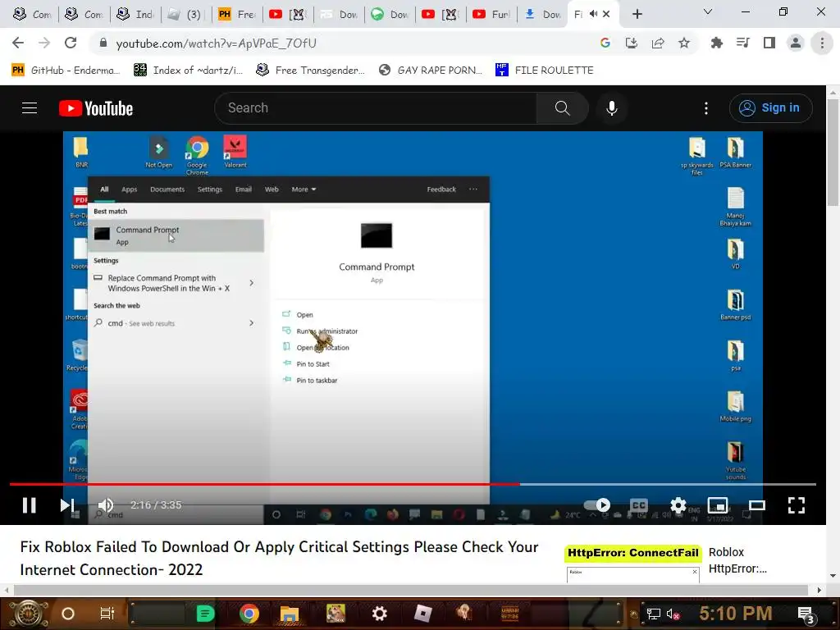Mute the video volume speaker icon
Viewport: 840px width, 630px height.
pos(106,505)
